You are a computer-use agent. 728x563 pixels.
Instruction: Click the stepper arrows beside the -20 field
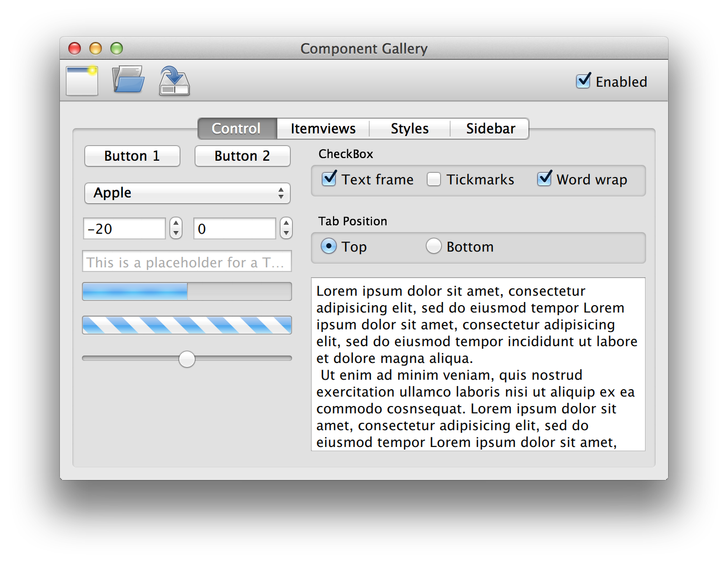176,228
